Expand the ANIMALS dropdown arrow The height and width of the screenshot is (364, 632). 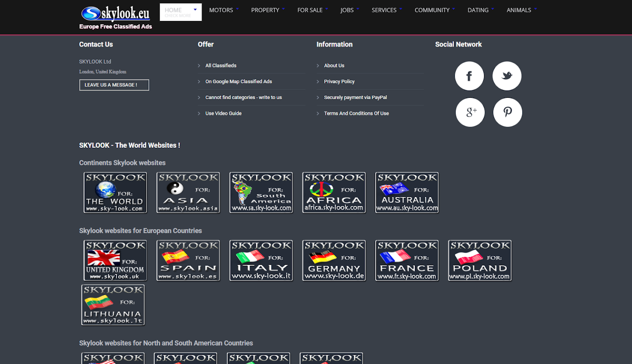535,9
